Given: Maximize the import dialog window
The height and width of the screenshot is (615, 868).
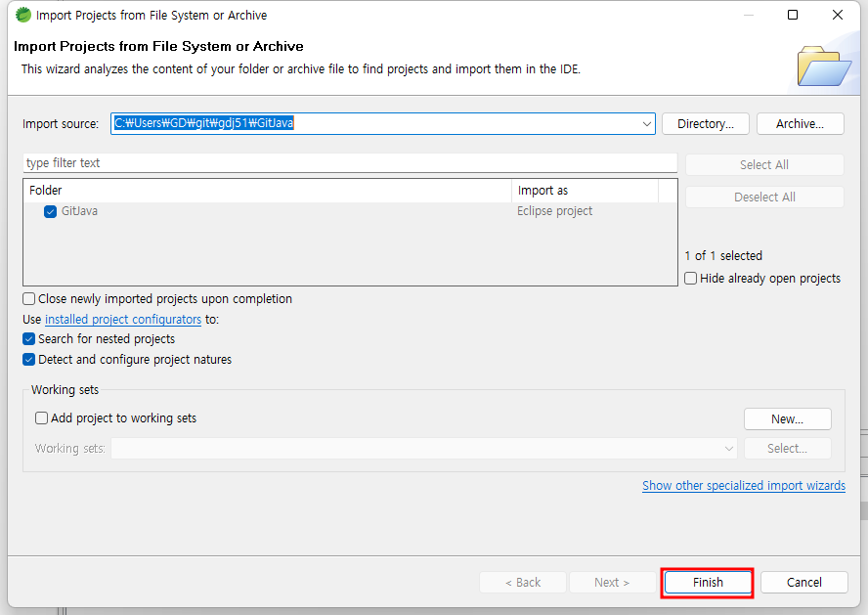Looking at the screenshot, I should pos(793,15).
